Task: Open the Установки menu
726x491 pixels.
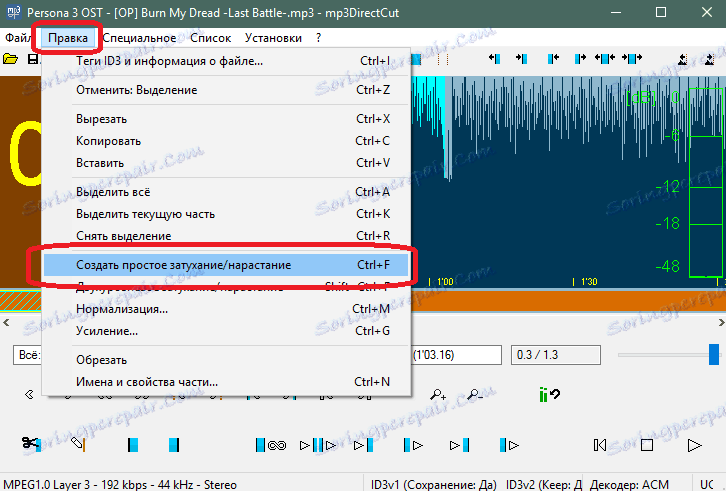Action: point(273,38)
